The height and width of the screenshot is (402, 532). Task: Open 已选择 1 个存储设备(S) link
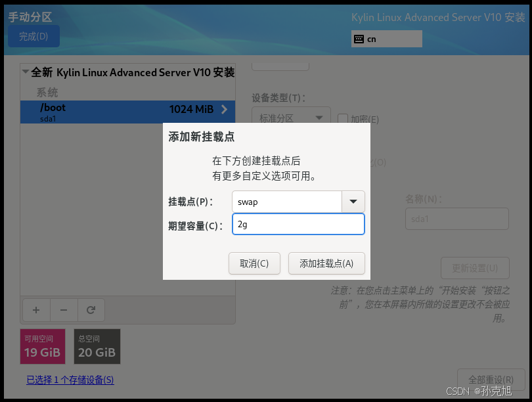tap(70, 380)
